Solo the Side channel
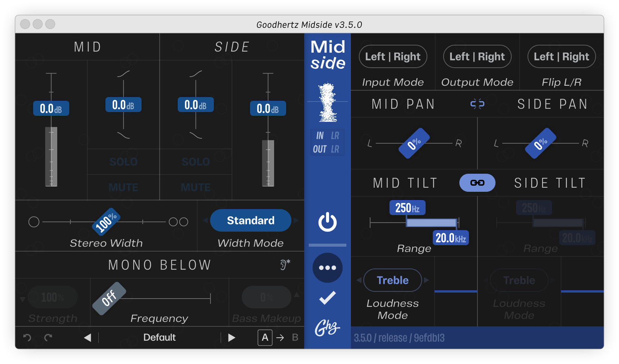Image resolution: width=619 pixels, height=364 pixels. (x=196, y=162)
